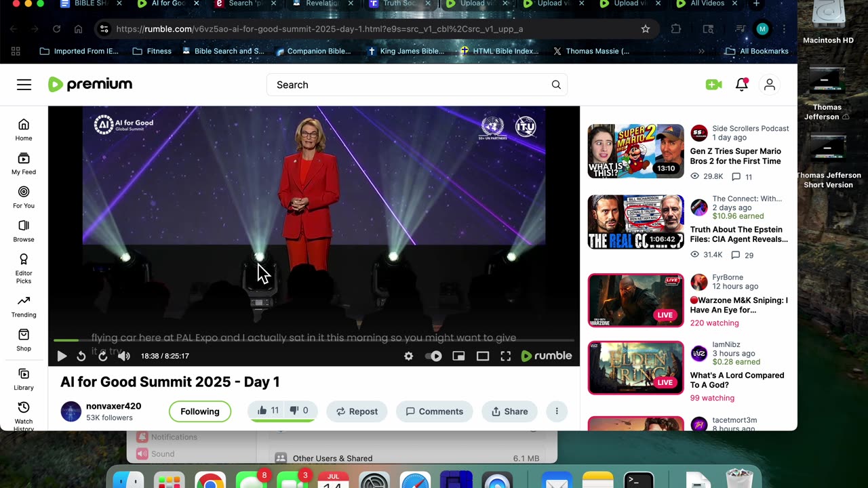Open the Rumble hamburger menu

coord(24,85)
